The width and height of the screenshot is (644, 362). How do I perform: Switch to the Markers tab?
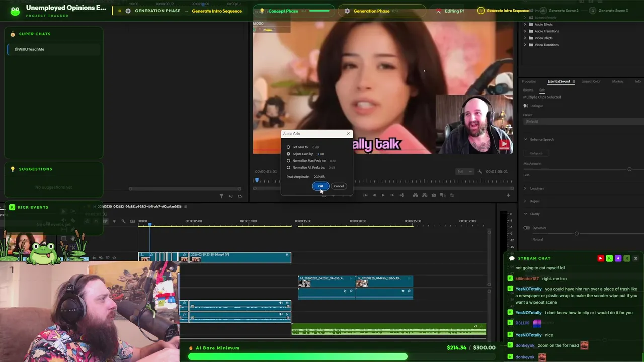pyautogui.click(x=618, y=81)
